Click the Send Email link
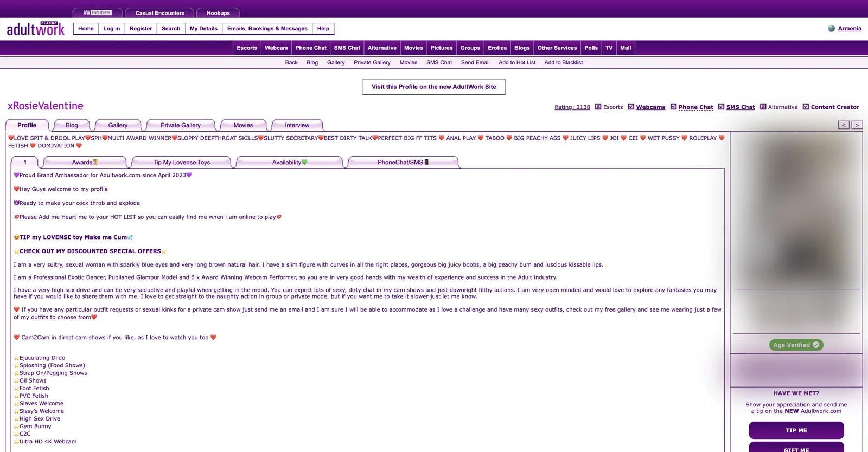The image size is (868, 452). [475, 63]
